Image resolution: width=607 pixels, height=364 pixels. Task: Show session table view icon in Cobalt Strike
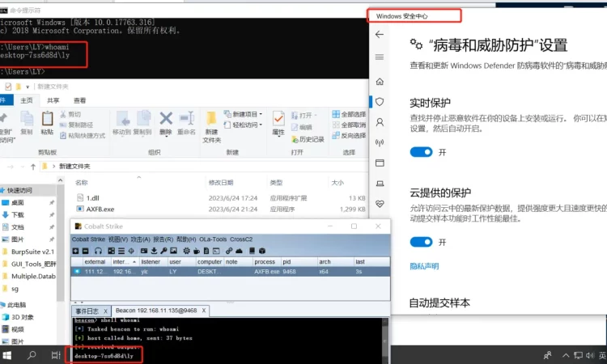tap(121, 251)
